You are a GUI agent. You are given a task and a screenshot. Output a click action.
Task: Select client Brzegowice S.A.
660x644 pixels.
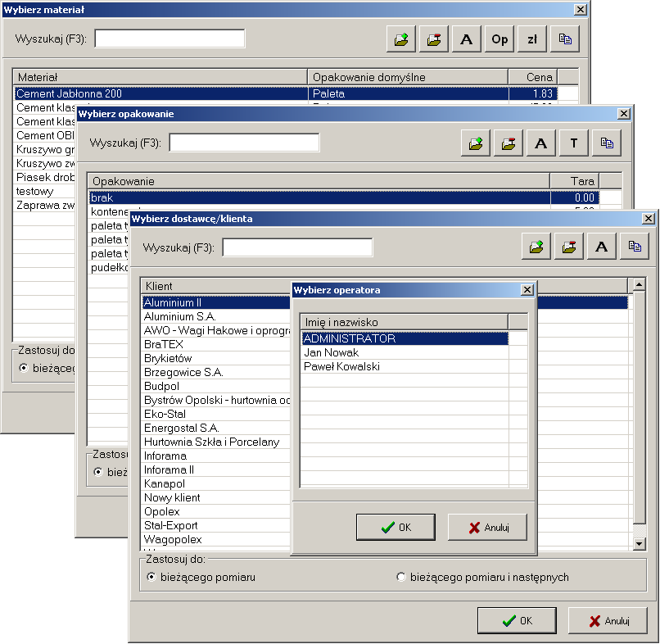[x=216, y=372]
